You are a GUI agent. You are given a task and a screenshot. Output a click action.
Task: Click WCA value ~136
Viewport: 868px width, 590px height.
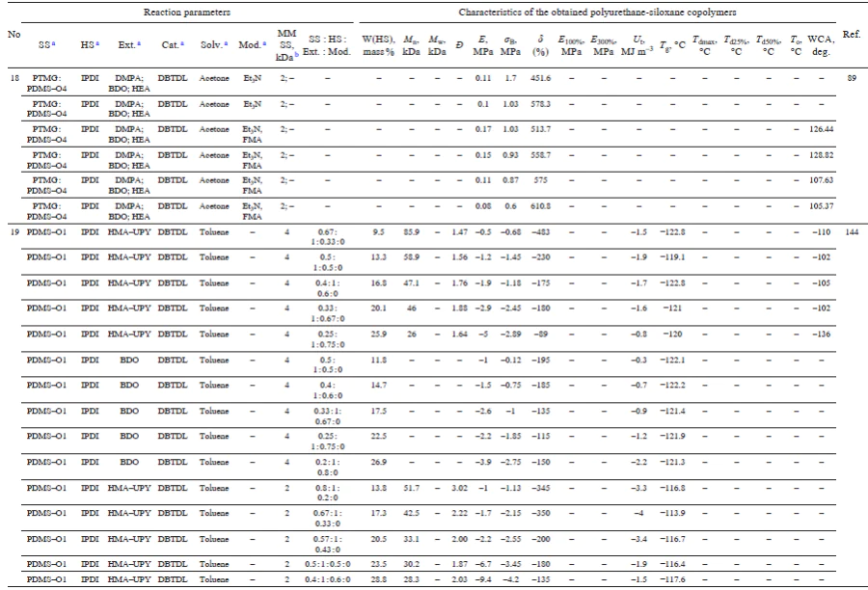[821, 335]
